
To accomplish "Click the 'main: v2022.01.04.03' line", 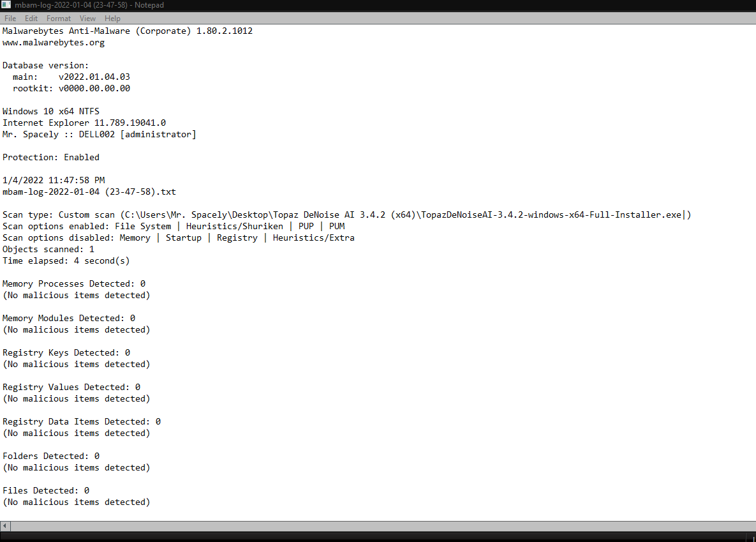I will point(71,77).
